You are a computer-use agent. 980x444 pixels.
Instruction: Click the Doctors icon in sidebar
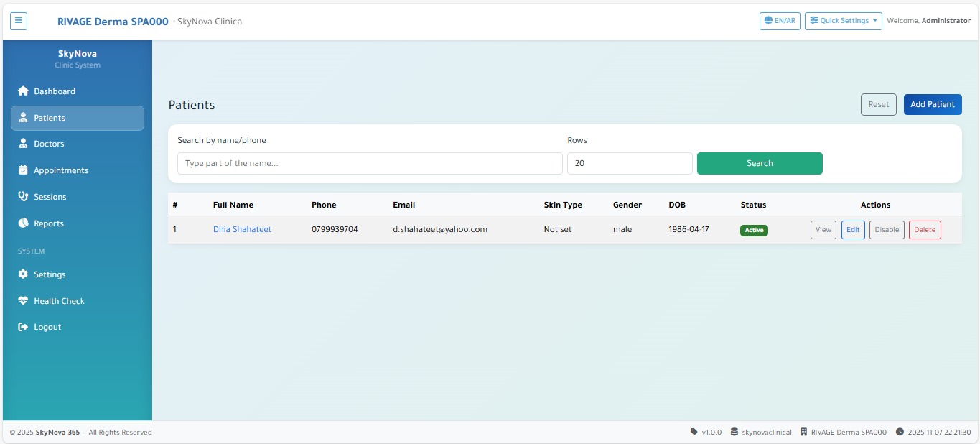(x=23, y=144)
